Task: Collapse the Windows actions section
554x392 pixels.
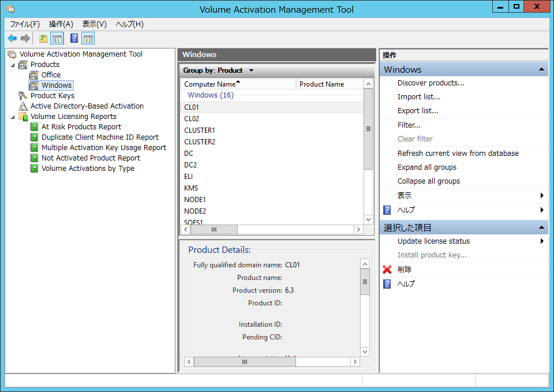Action: pos(541,70)
